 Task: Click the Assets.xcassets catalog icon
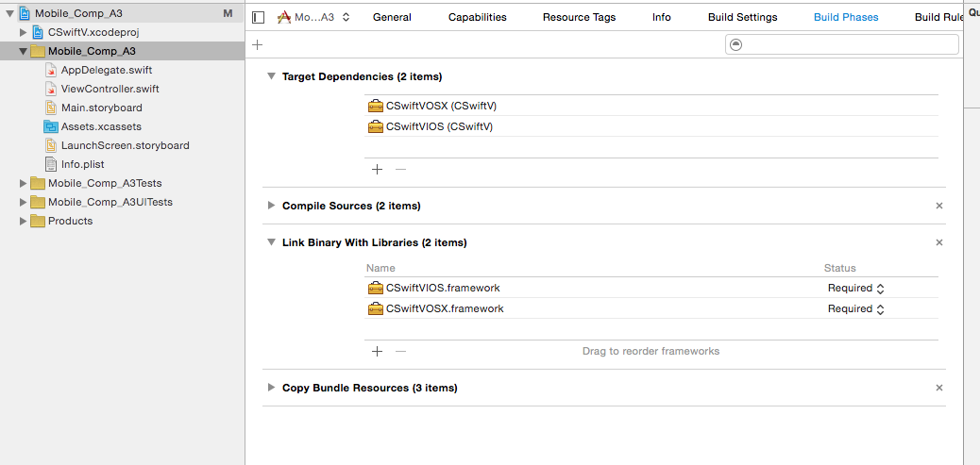pos(51,126)
